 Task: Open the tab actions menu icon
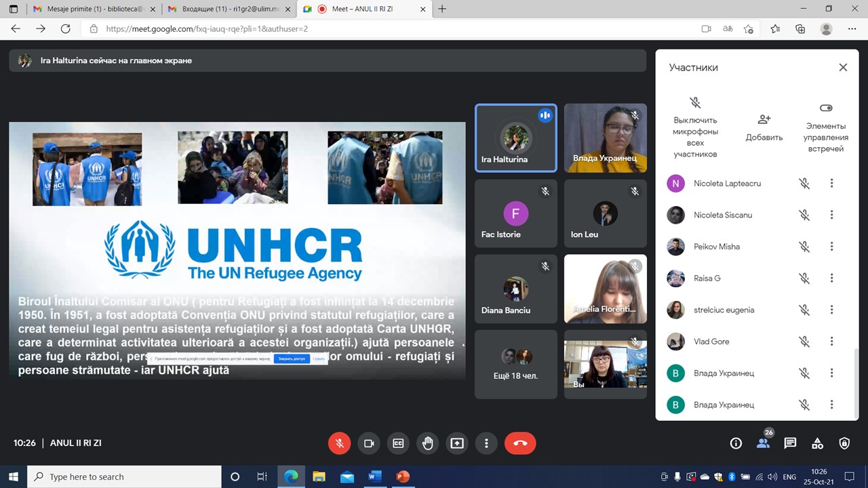coord(13,9)
